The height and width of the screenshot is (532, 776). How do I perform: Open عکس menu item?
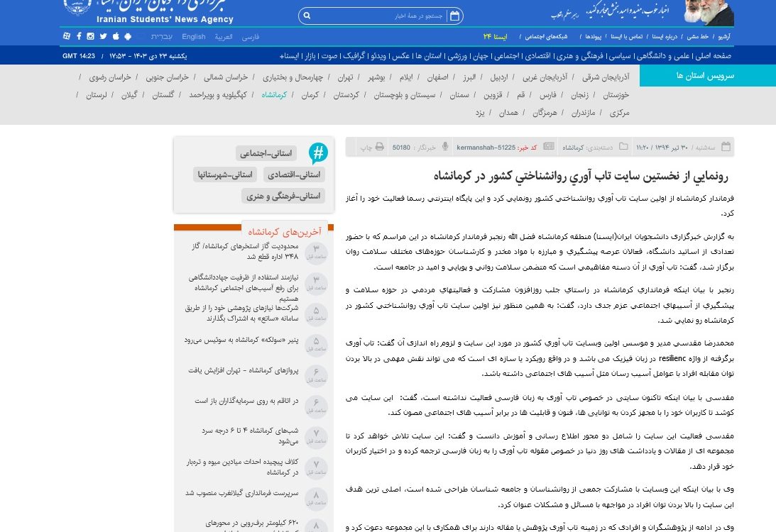(x=401, y=56)
